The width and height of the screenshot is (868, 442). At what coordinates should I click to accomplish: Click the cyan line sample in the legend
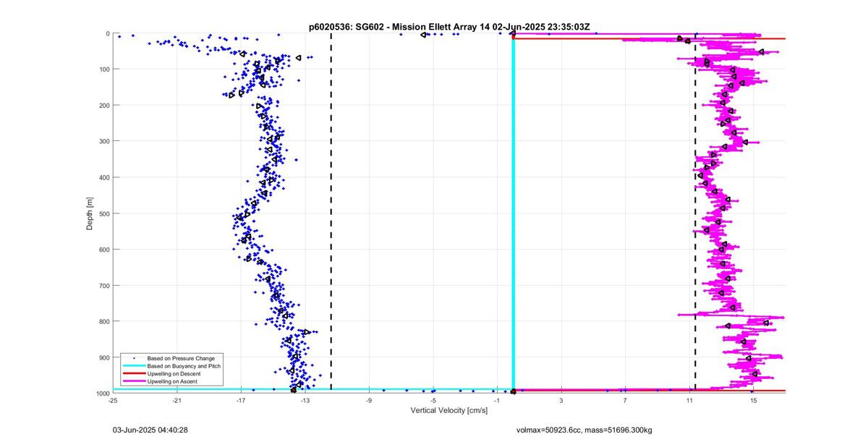(133, 366)
